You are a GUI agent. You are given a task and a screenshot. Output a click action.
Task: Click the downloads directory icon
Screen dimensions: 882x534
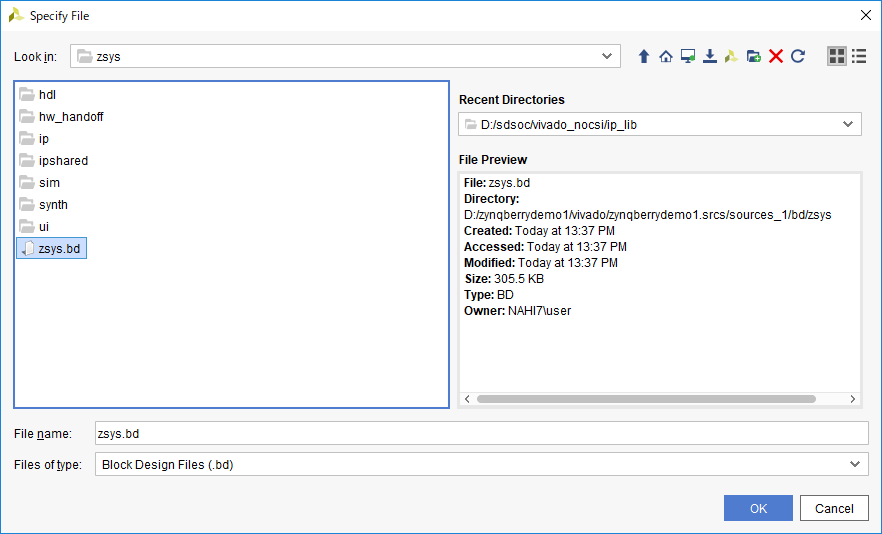pyautogui.click(x=710, y=57)
